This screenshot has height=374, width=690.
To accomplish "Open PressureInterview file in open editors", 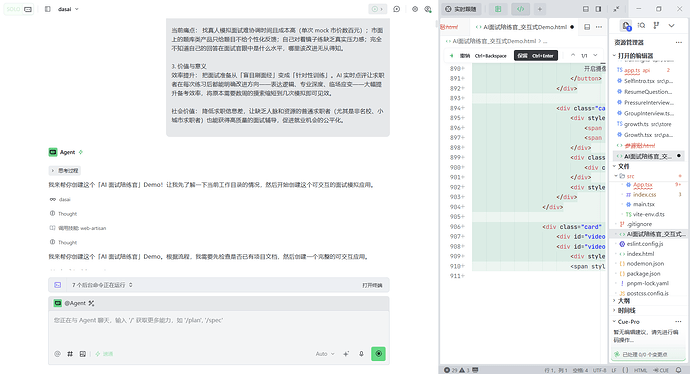I will pyautogui.click(x=648, y=103).
